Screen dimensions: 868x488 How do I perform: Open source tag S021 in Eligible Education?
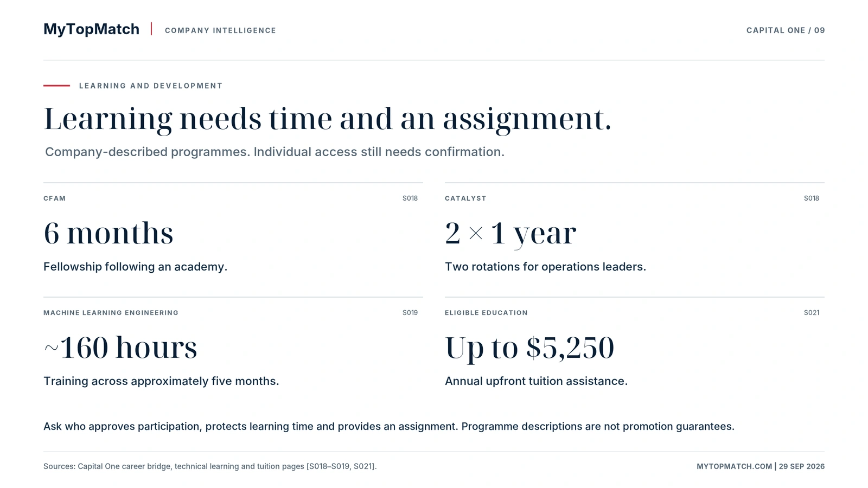tap(812, 313)
